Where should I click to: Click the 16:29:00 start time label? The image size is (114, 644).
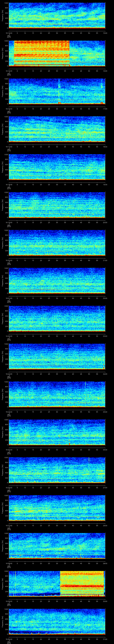tap(9, 601)
